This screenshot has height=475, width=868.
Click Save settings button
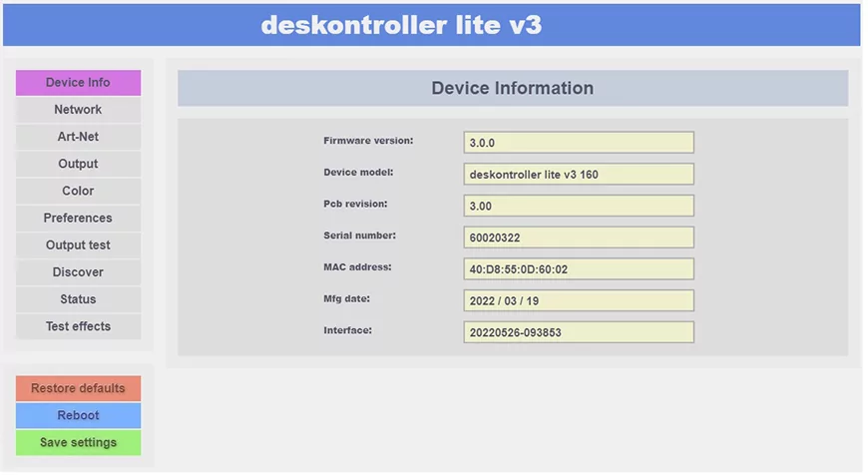78,443
